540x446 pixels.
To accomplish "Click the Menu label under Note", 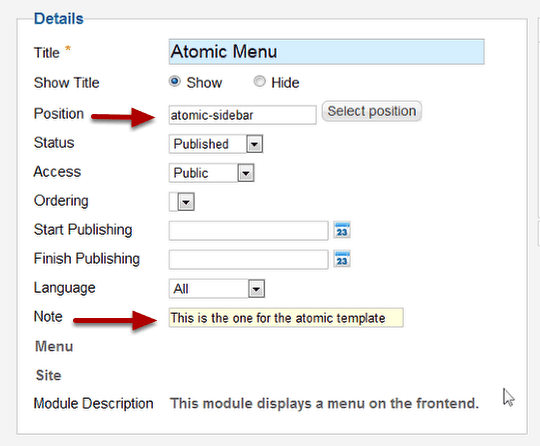I will coord(54,346).
